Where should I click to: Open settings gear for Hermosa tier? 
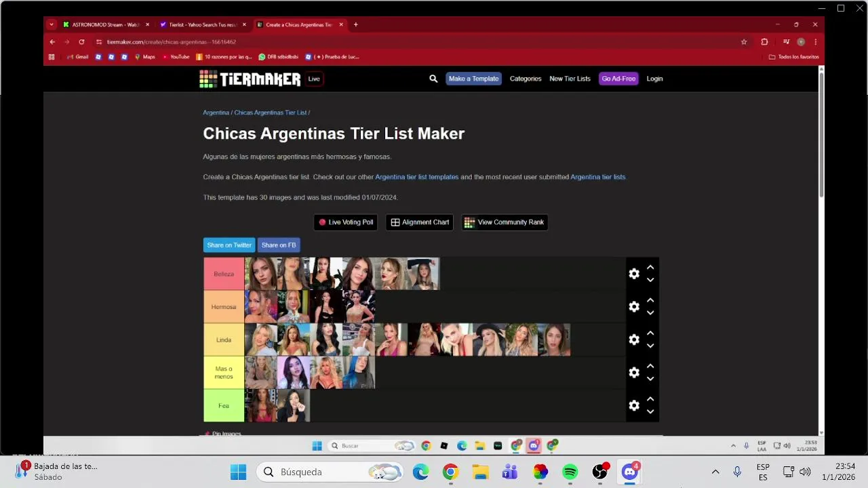634,306
